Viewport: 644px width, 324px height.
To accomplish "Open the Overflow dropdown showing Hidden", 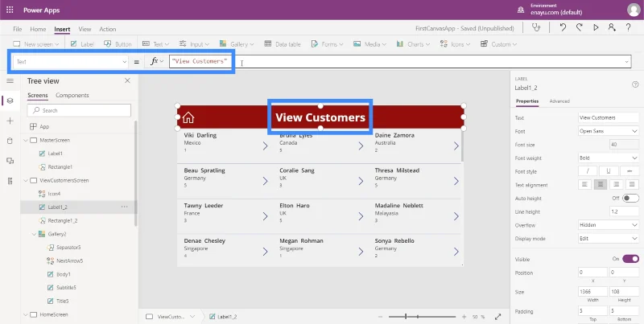I will (x=609, y=225).
